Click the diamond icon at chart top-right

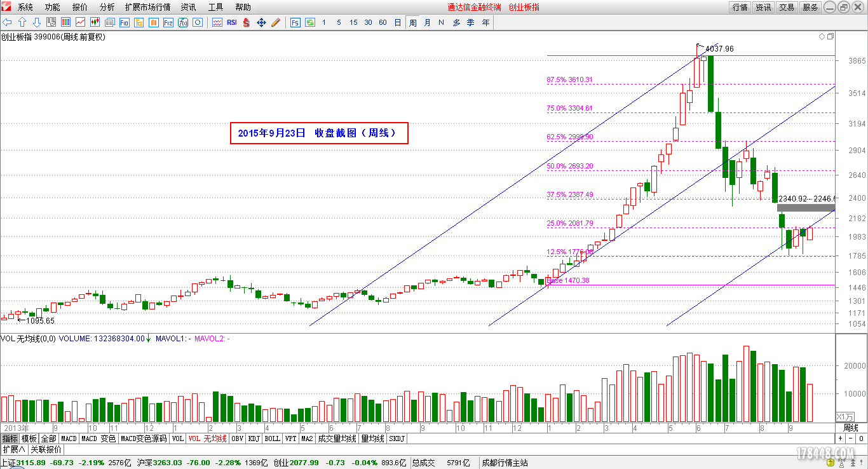point(822,37)
